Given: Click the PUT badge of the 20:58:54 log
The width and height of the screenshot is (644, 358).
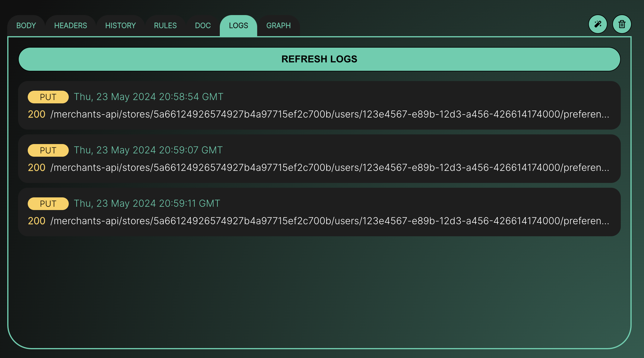Looking at the screenshot, I should pyautogui.click(x=48, y=97).
